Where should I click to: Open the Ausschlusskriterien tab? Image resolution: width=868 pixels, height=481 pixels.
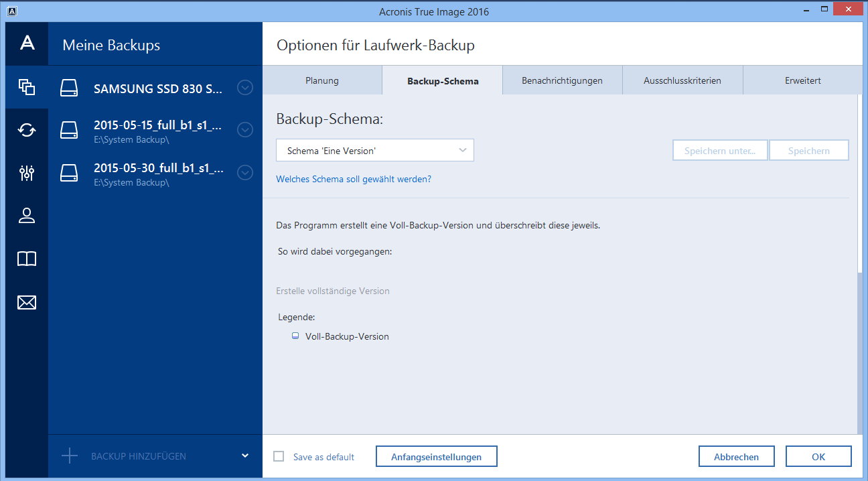pos(682,80)
